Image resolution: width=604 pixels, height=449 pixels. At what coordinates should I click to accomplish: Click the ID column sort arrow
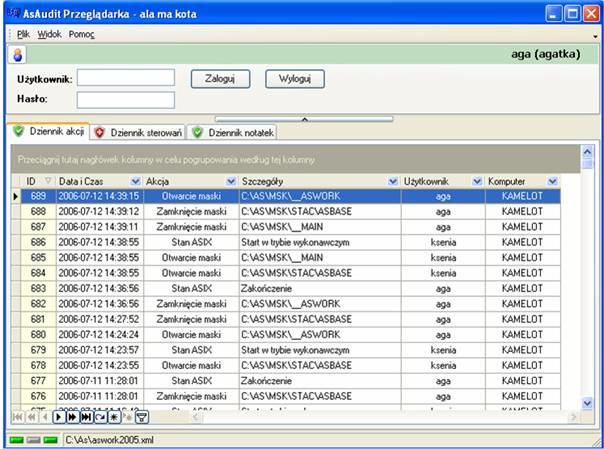coord(48,181)
